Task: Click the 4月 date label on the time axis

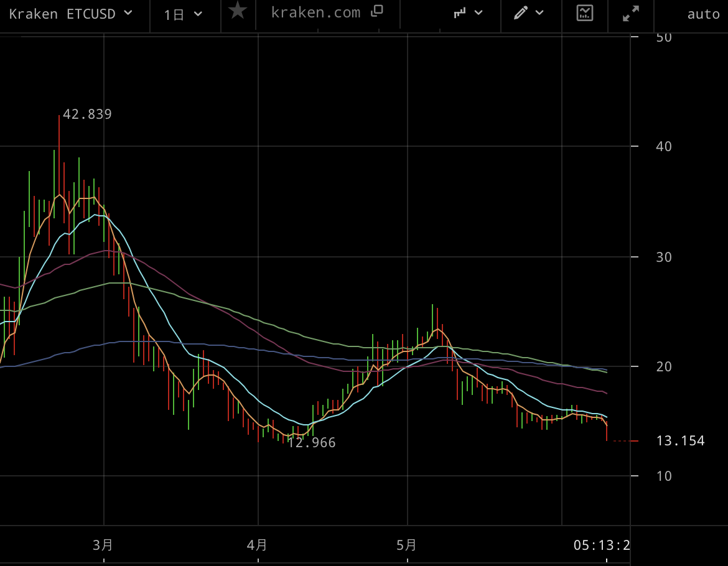Action: coord(257,545)
